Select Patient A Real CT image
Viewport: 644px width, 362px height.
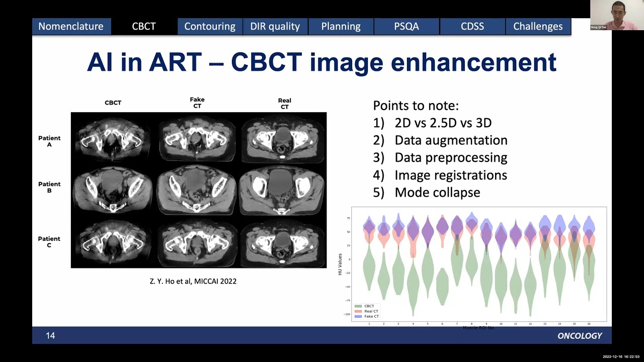(283, 138)
